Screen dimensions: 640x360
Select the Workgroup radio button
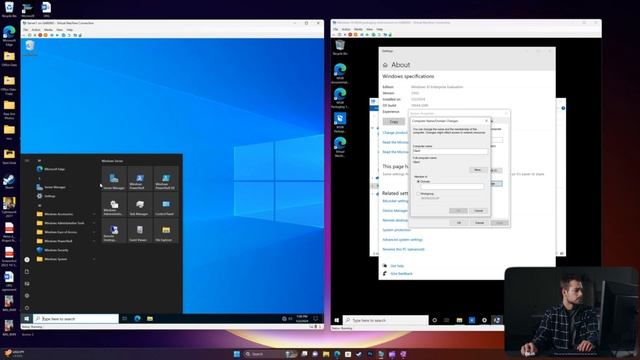[x=418, y=193]
